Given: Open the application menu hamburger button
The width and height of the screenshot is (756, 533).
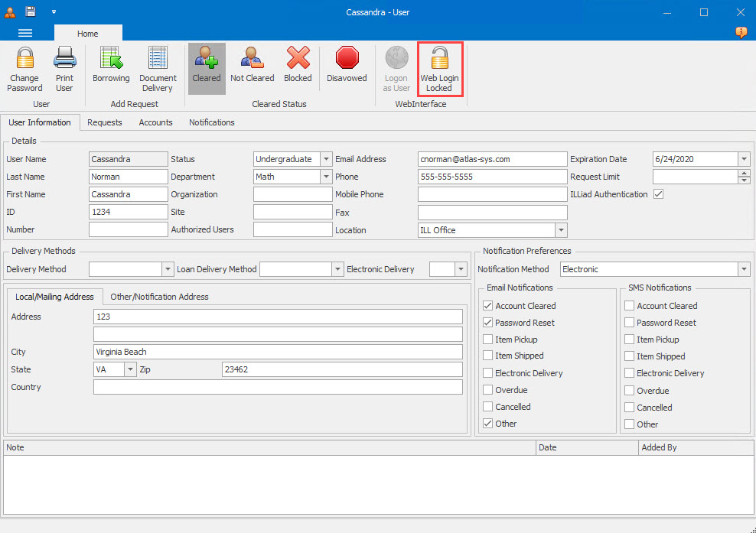Looking at the screenshot, I should point(25,33).
